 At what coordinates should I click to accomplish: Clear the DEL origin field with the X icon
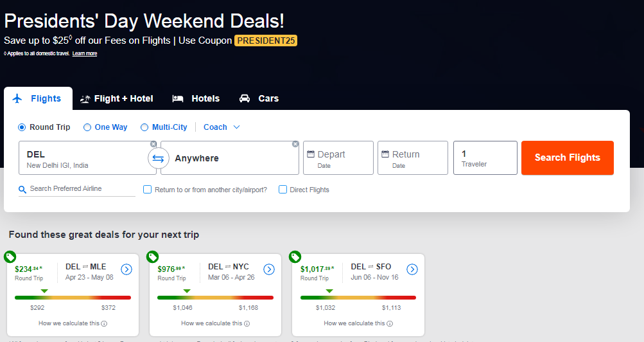point(153,144)
